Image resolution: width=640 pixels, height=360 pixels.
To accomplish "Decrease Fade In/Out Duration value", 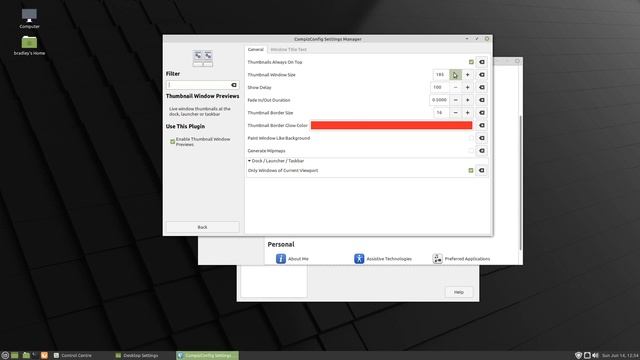I will point(456,100).
